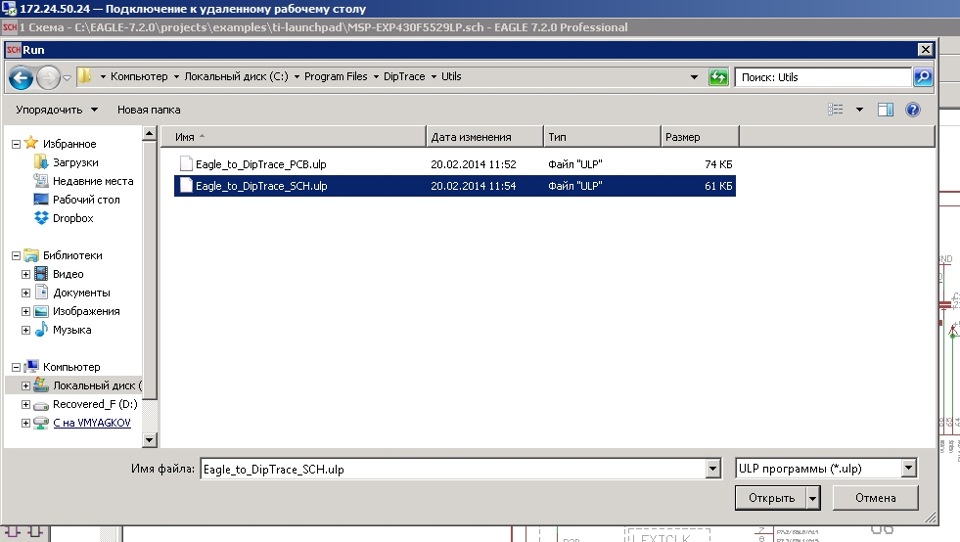The height and width of the screenshot is (542, 960).
Task: Select file Eagle_to_DipTrace_SCH.ulp
Action: pyautogui.click(x=455, y=186)
